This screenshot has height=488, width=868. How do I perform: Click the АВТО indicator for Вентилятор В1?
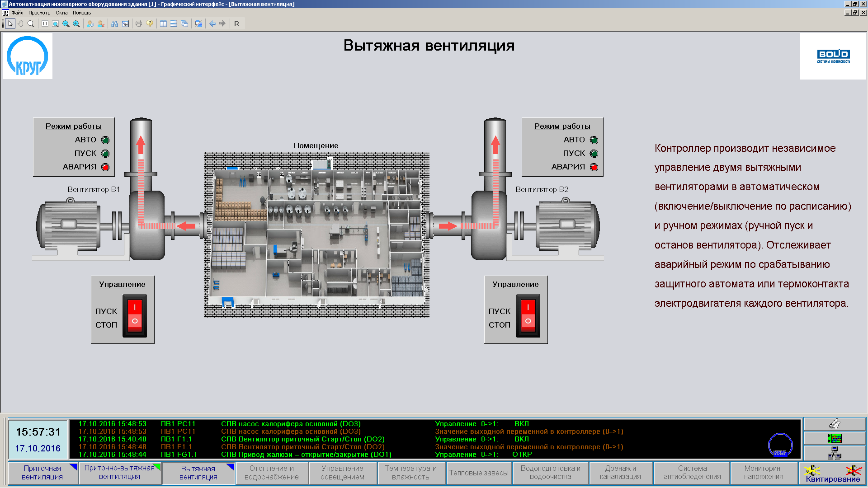click(105, 140)
